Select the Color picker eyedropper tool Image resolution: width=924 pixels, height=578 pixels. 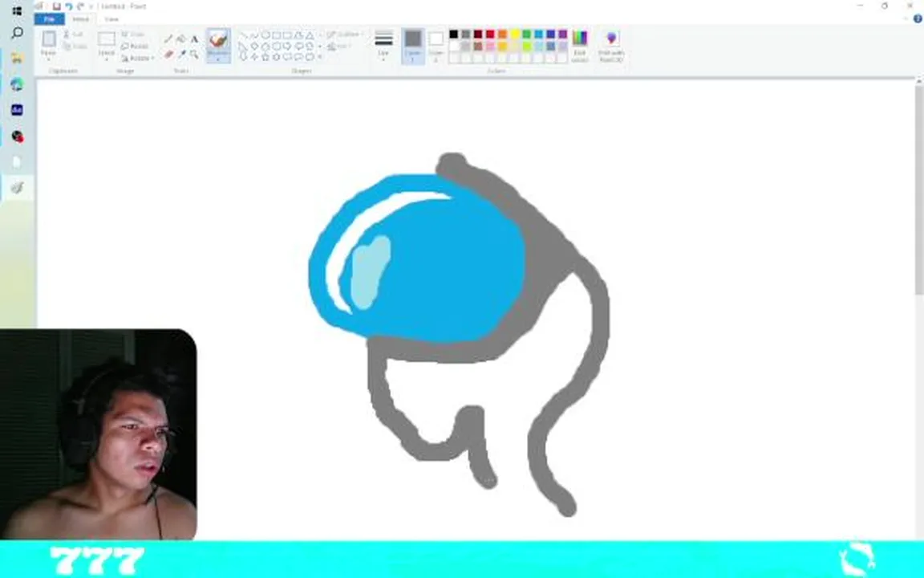point(181,55)
